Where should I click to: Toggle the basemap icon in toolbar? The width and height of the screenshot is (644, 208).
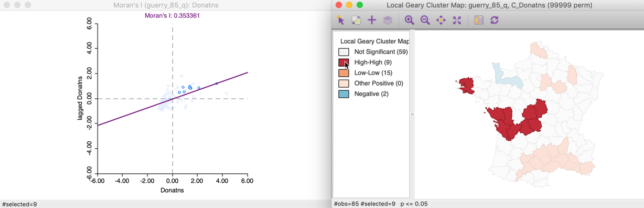pos(478,20)
